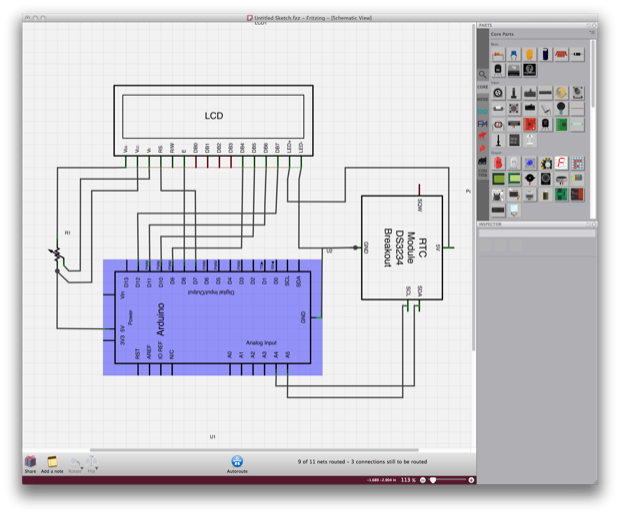
Task: Click the zoom out minus button
Action: coord(423,480)
